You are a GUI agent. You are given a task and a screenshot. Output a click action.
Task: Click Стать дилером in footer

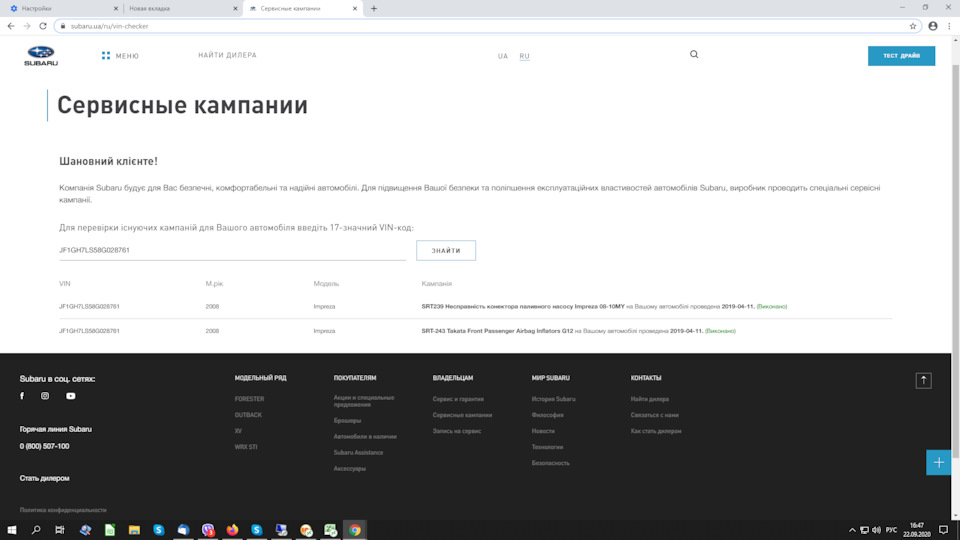tap(44, 478)
